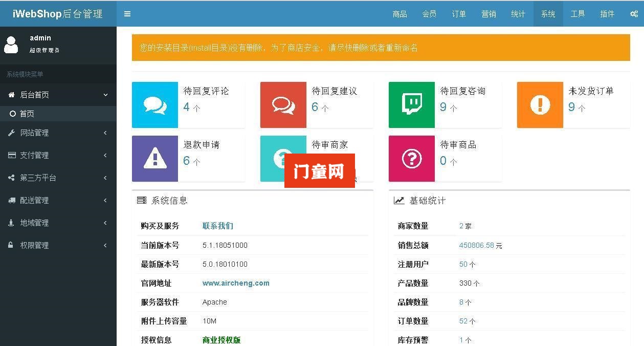Open the 插件 top navigation menu

click(607, 14)
